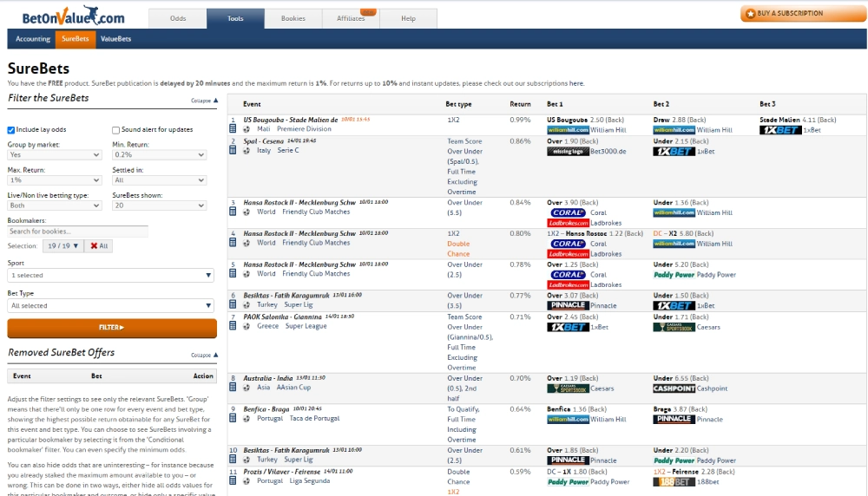Collapse the Filter the SureBets panel

[x=204, y=101]
